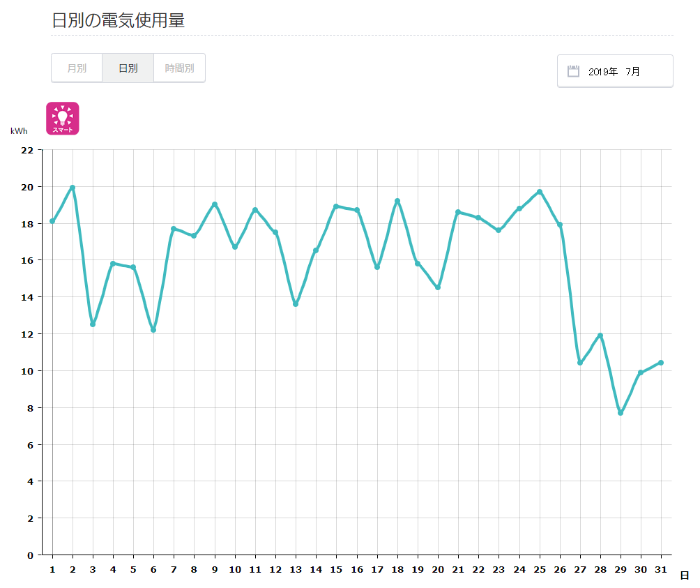Click the data point for day 9
Screen dimensions: 700x588
[215, 204]
